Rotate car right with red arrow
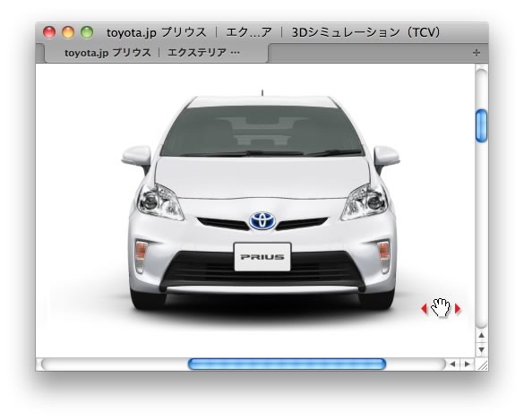Screen dimensions: 524x420 458,309
